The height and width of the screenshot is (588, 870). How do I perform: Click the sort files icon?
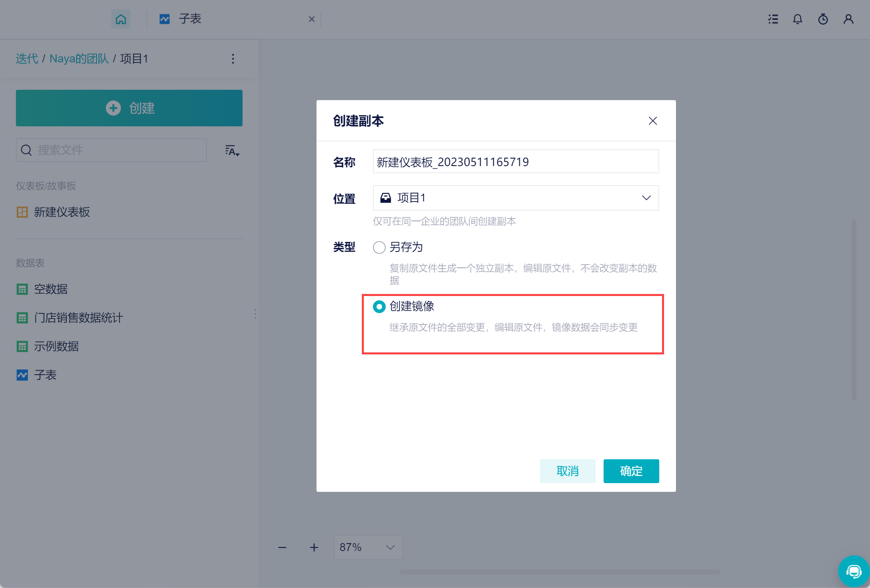click(232, 151)
